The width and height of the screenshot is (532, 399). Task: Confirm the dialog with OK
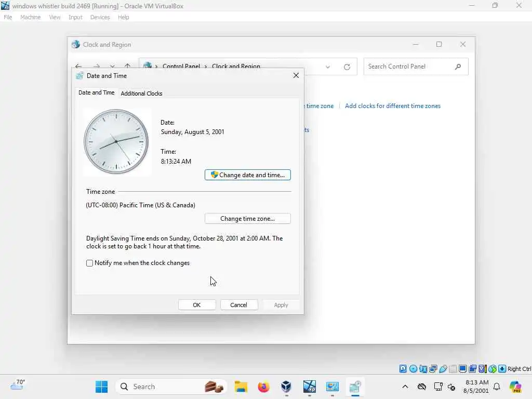197,304
